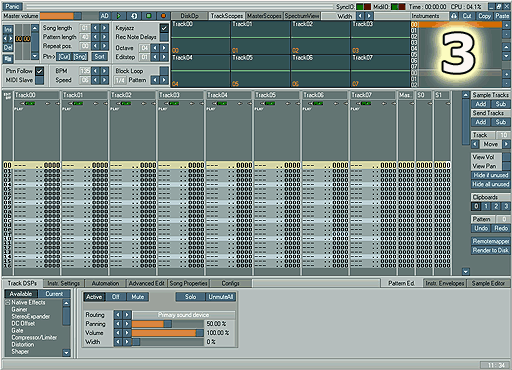Increase BPM with right arrow

click(x=105, y=71)
